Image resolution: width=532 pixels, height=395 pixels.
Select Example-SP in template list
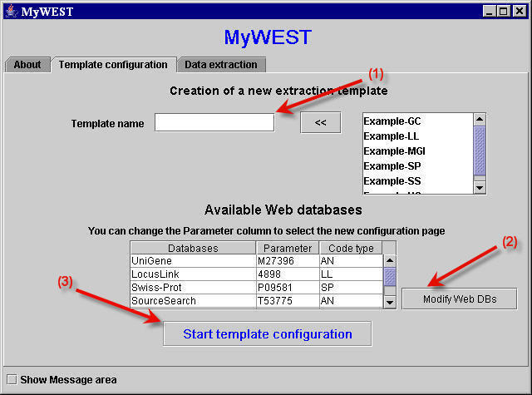(418, 166)
